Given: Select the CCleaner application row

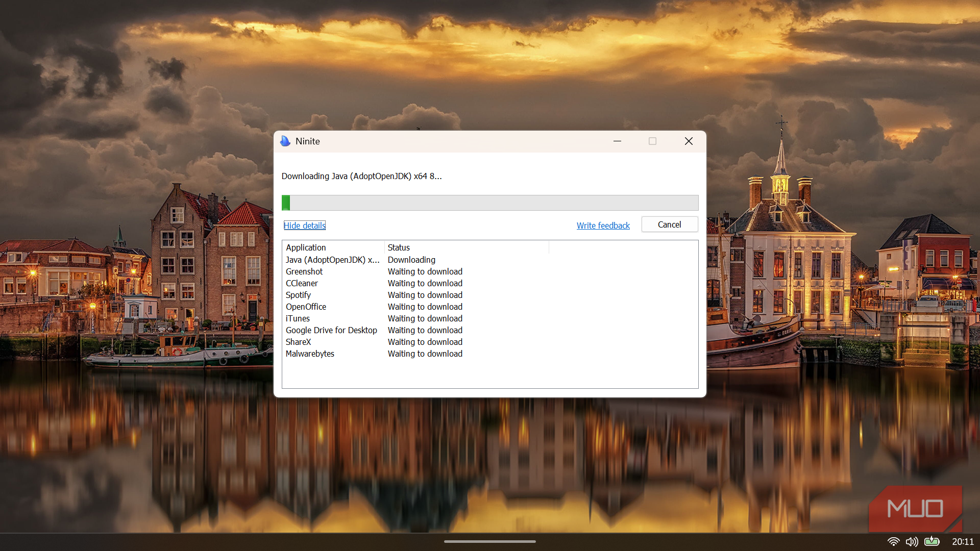Looking at the screenshot, I should (x=416, y=283).
